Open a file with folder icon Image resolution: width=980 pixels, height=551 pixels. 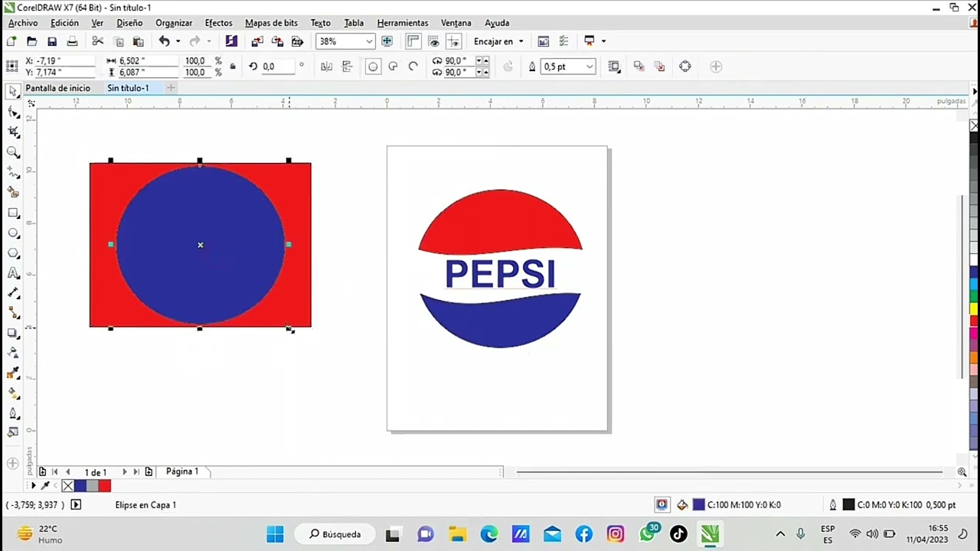pos(31,41)
